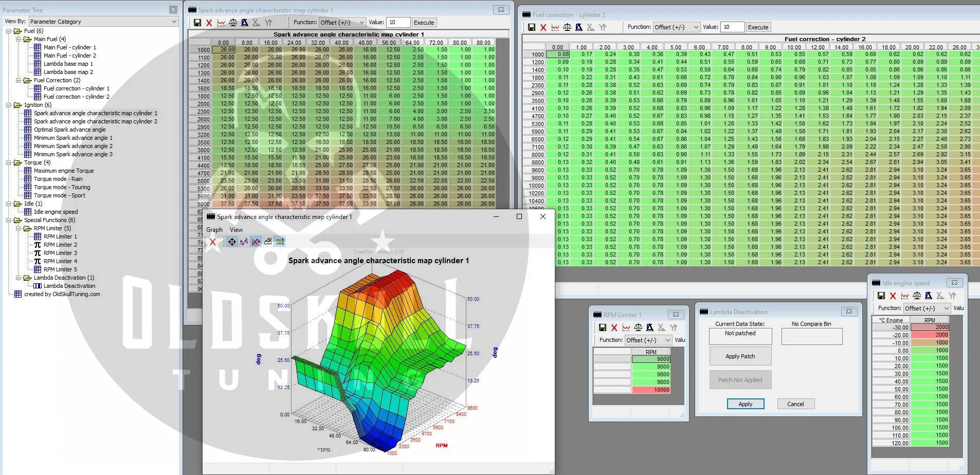Click the balance scale icon in RPM Limiter 1
Screen dimensions: 980x475
[638, 327]
